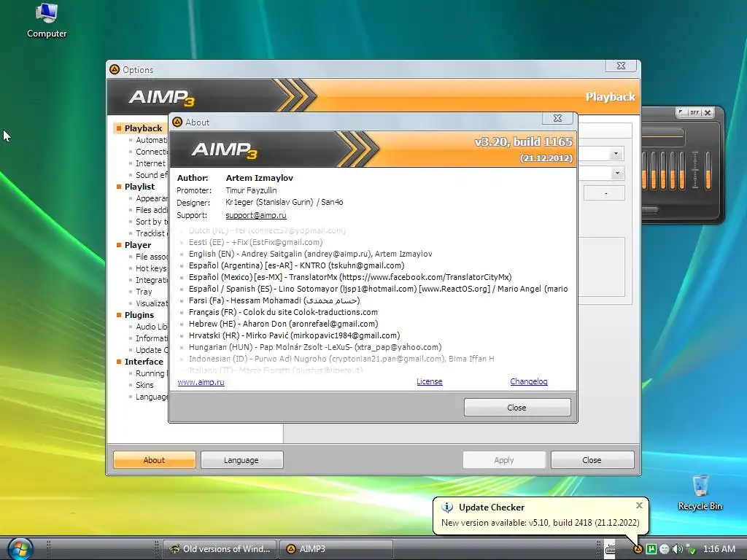Click the white smiley face tray icon

point(664,549)
